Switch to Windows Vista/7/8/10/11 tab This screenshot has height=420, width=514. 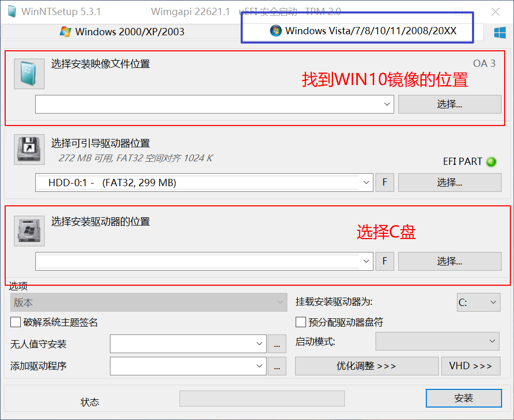pyautogui.click(x=363, y=31)
